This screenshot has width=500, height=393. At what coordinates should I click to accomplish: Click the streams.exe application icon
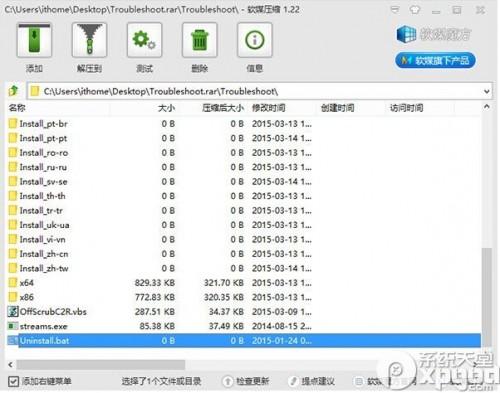coord(13,326)
